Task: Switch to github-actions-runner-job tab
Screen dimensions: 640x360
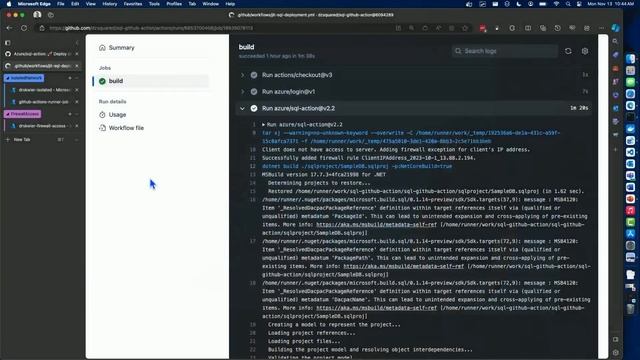Action: coord(43,102)
